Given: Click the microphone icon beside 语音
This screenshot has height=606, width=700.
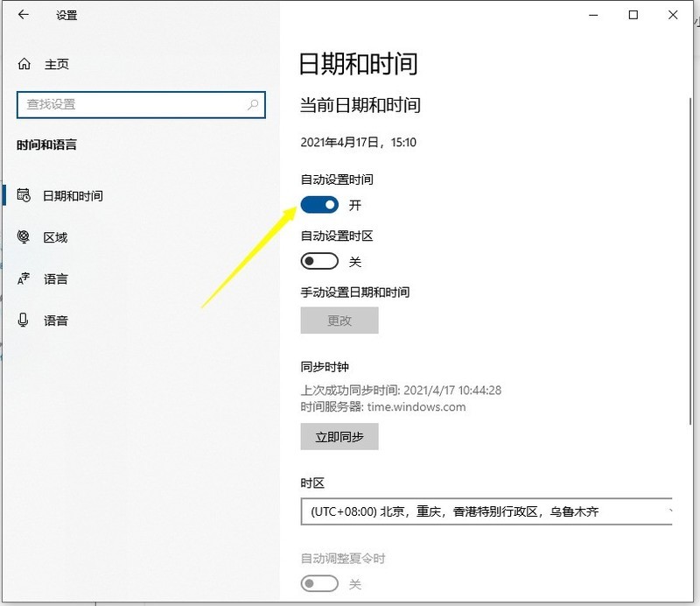Looking at the screenshot, I should pos(24,321).
